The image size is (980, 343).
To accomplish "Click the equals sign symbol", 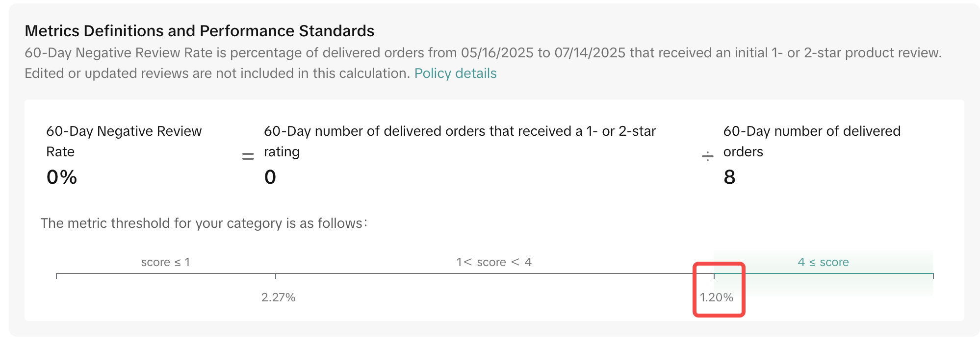I will tap(248, 156).
